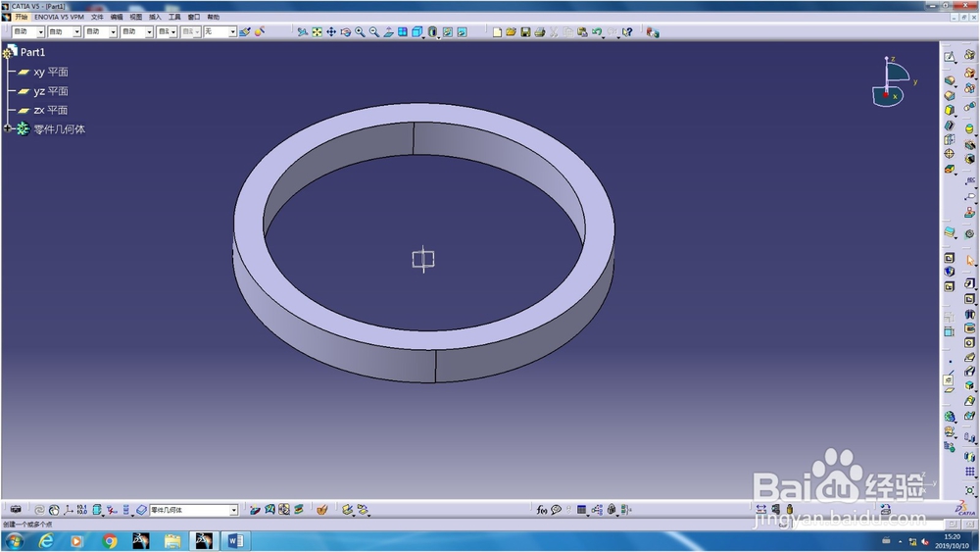The width and height of the screenshot is (980, 552).
Task: Click the Save floppy disk icon
Action: 525,32
